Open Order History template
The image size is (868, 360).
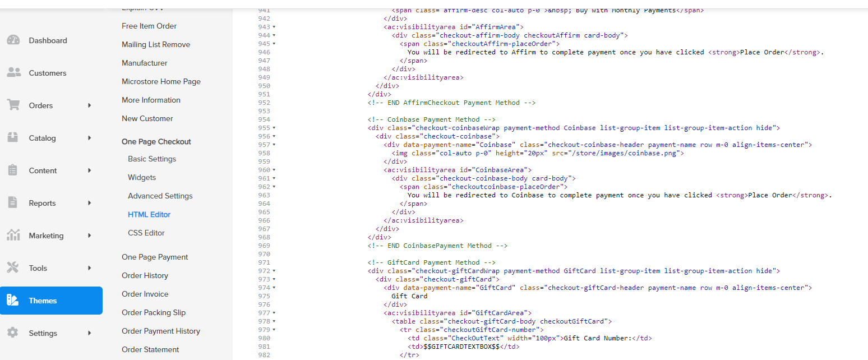pyautogui.click(x=145, y=275)
